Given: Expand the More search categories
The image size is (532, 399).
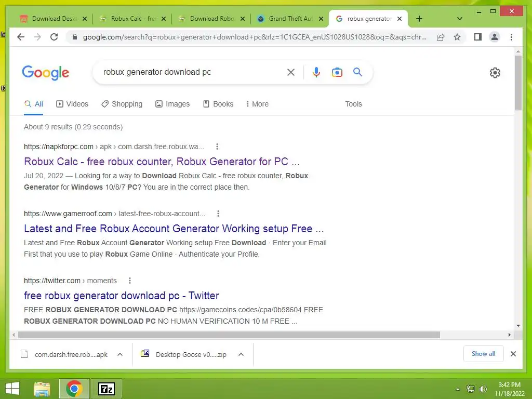Looking at the screenshot, I should (257, 104).
